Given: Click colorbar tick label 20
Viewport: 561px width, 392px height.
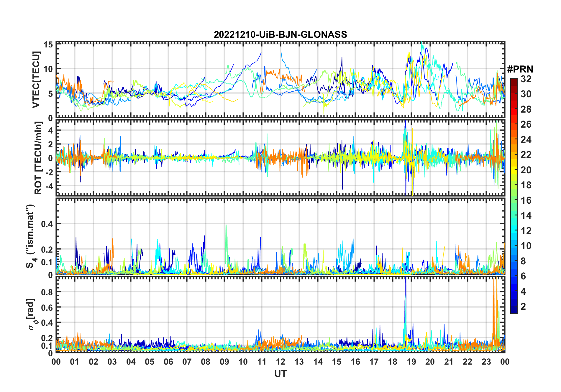Looking at the screenshot, I should [526, 170].
